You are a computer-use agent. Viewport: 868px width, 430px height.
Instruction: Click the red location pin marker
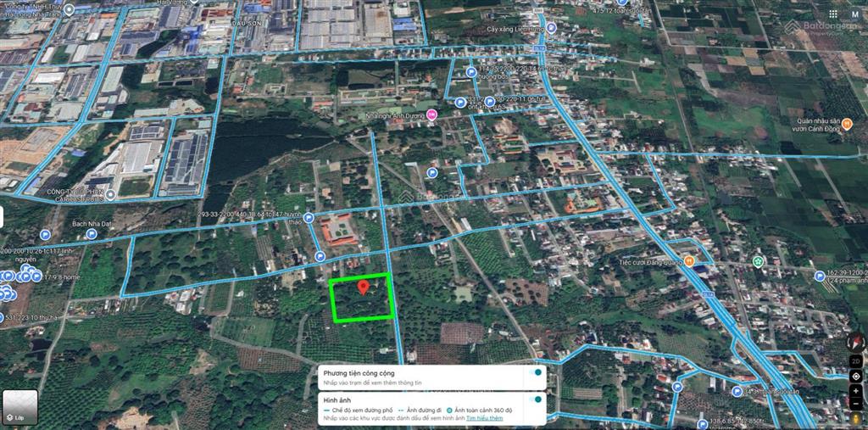click(x=364, y=287)
